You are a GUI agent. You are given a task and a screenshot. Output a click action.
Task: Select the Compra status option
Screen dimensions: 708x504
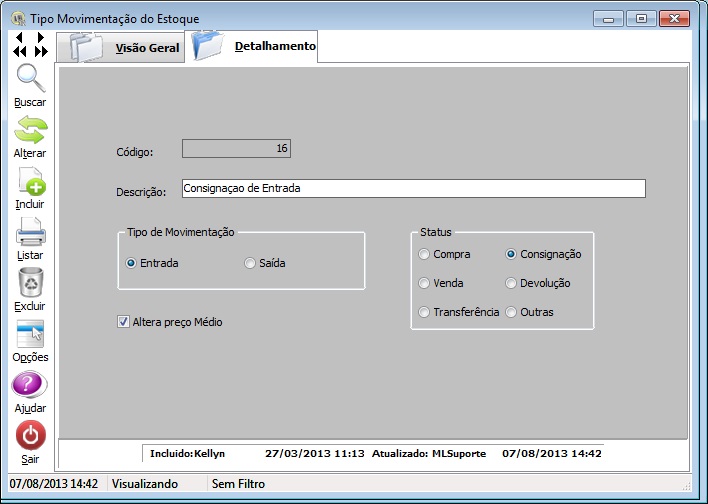click(424, 254)
